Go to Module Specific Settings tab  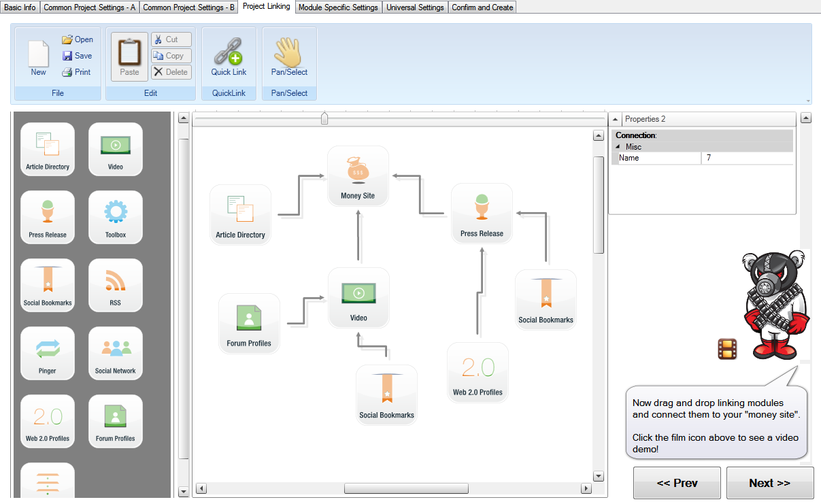(338, 7)
